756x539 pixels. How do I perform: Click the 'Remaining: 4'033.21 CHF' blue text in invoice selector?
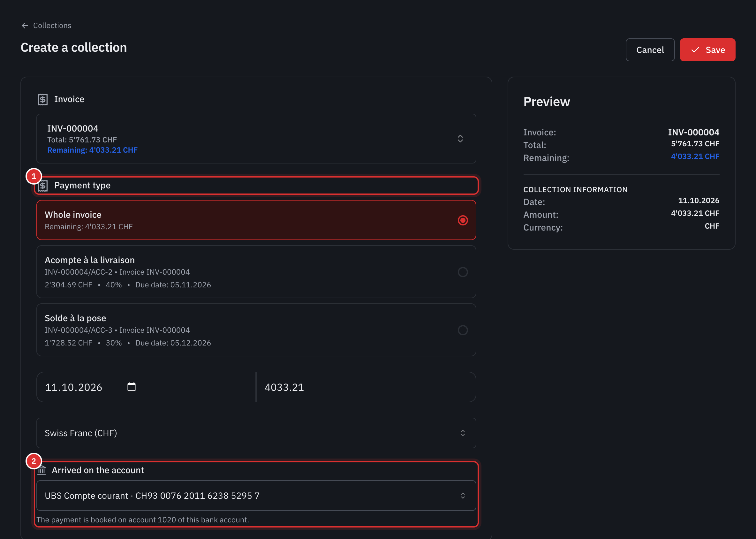[92, 150]
